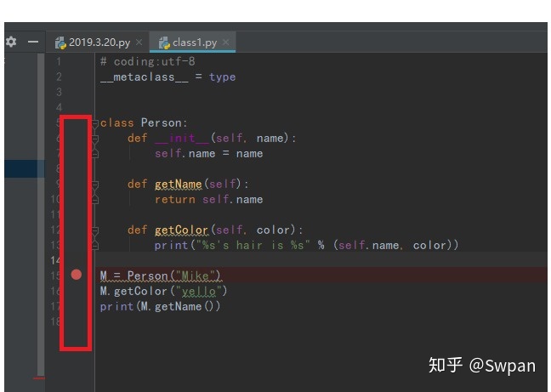Click the 'M = Person("Mike")' line

tap(161, 276)
